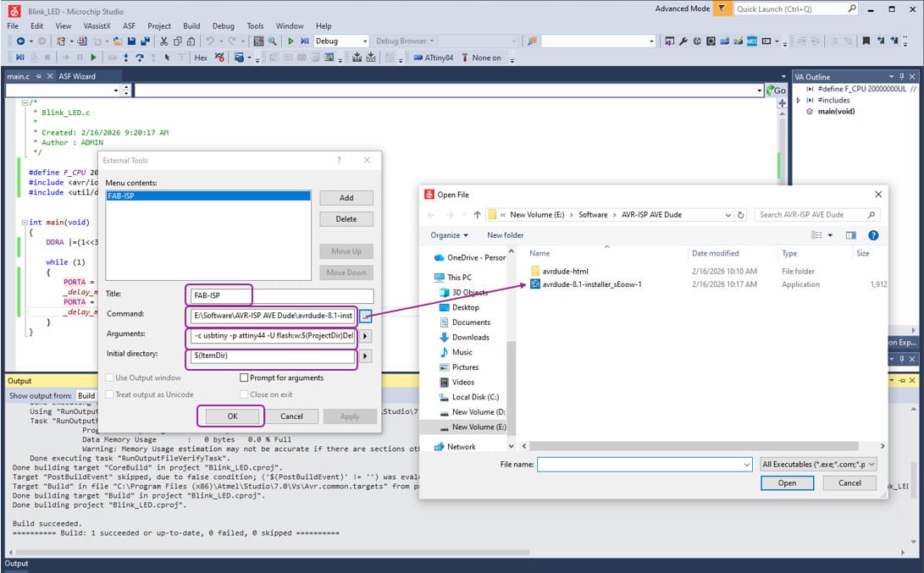The image size is (924, 573).
Task: Select Local Disk (C:) in navigation pane
Action: [x=476, y=398]
